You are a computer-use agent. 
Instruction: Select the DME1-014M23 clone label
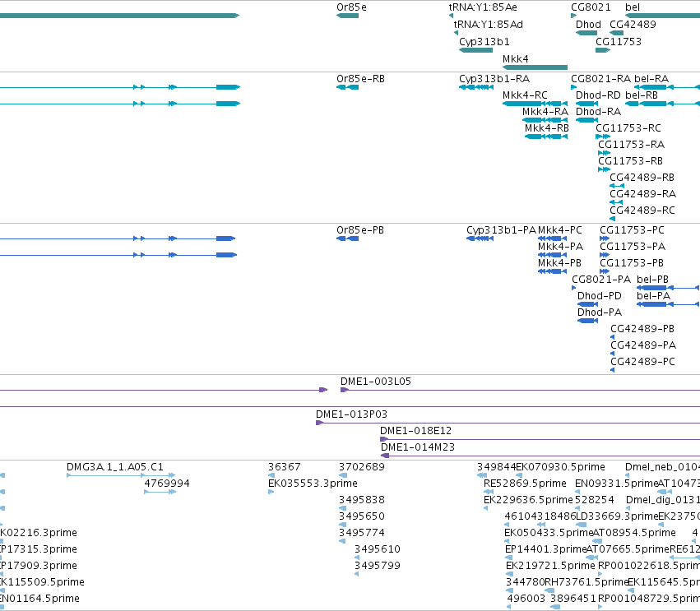[x=417, y=448]
